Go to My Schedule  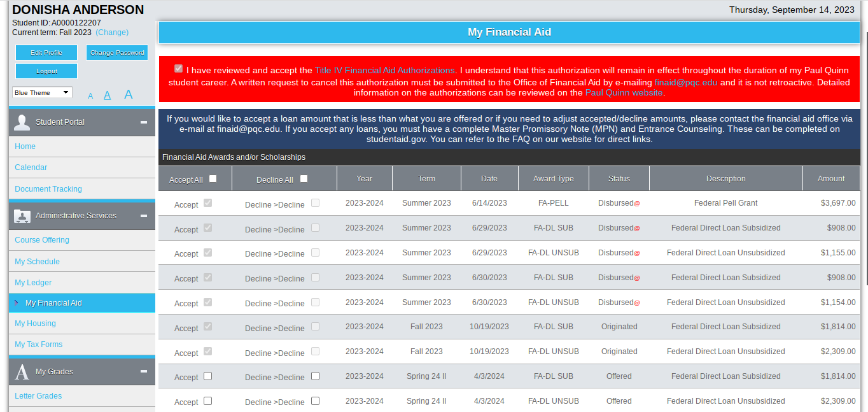[37, 262]
